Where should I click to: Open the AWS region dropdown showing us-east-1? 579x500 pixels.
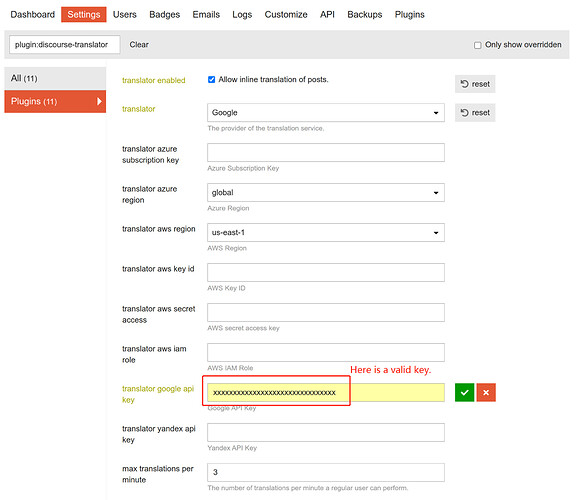point(326,232)
